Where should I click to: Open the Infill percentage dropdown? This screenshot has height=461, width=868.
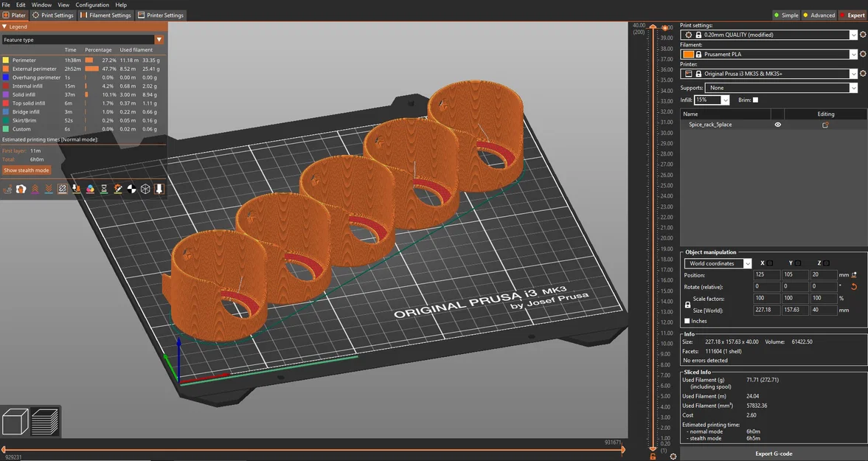pyautogui.click(x=725, y=100)
